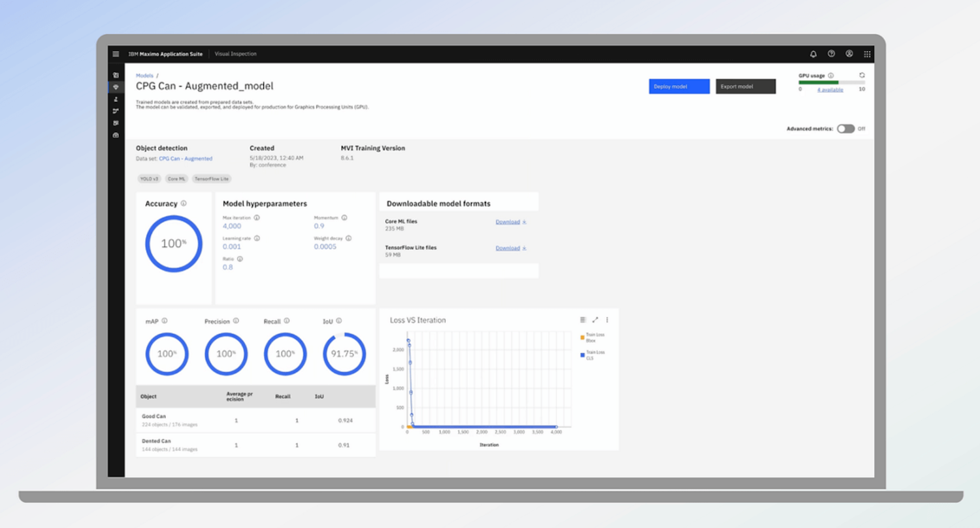Open the main hamburger navigation menu
Image resolution: width=980 pixels, height=528 pixels.
tap(116, 54)
